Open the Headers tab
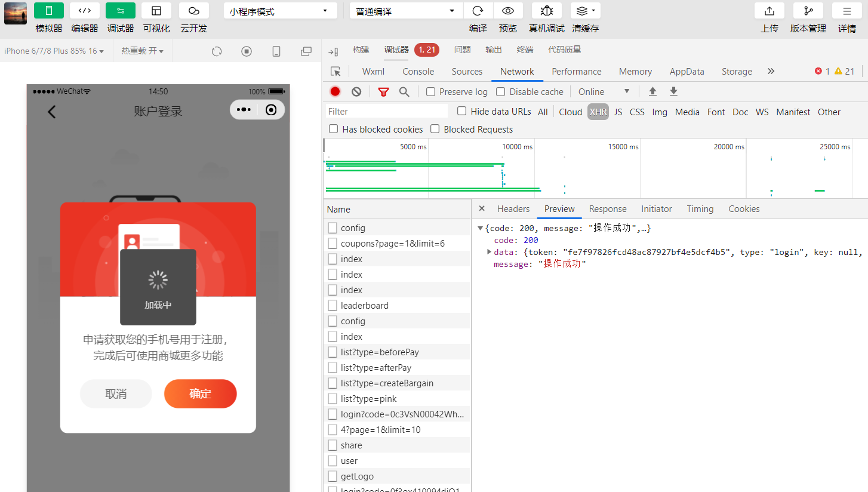 click(513, 209)
